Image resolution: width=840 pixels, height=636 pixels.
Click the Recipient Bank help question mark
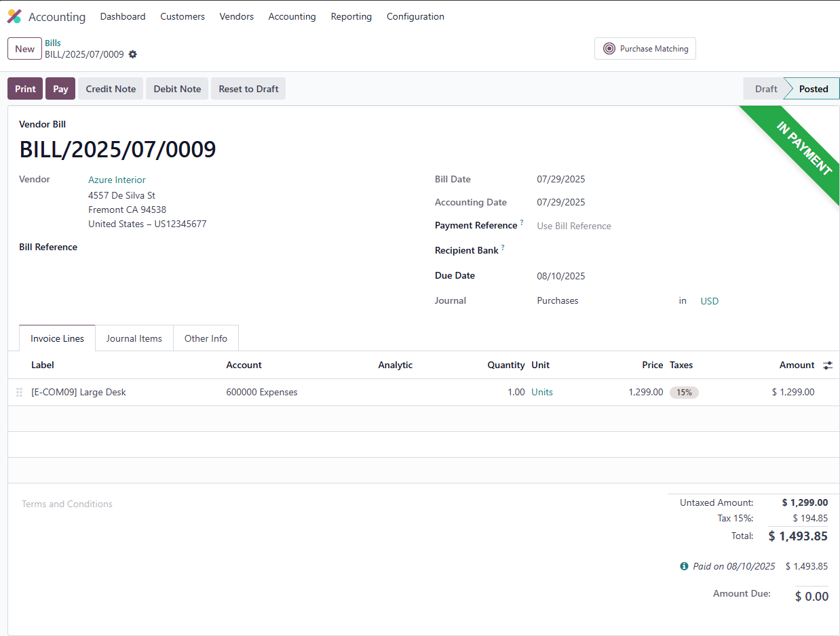tap(503, 247)
